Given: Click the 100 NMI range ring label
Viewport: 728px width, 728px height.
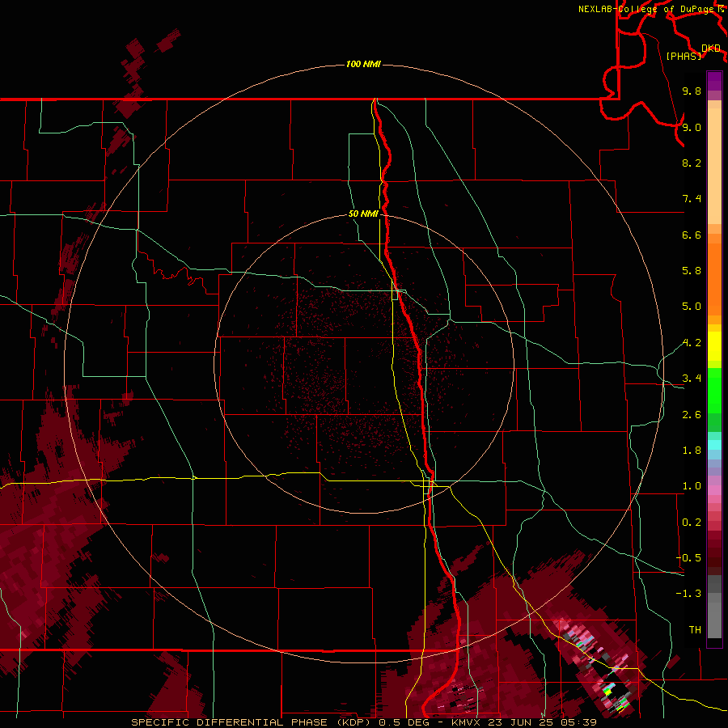Looking at the screenshot, I should (x=363, y=64).
